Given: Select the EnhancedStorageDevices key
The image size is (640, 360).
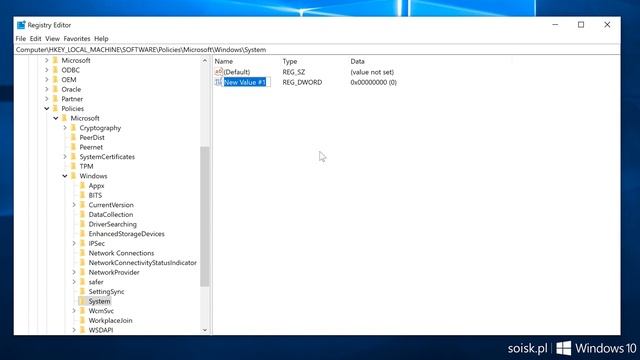Looking at the screenshot, I should pyautogui.click(x=127, y=234).
